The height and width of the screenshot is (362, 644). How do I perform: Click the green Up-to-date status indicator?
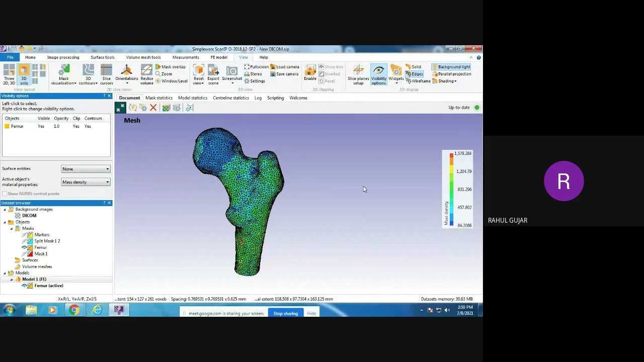pyautogui.click(x=476, y=108)
